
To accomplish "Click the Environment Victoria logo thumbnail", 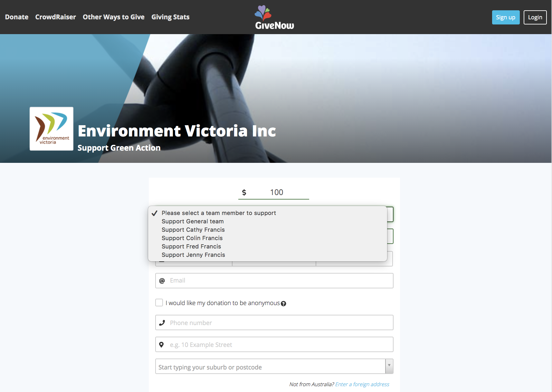I will click(x=52, y=129).
